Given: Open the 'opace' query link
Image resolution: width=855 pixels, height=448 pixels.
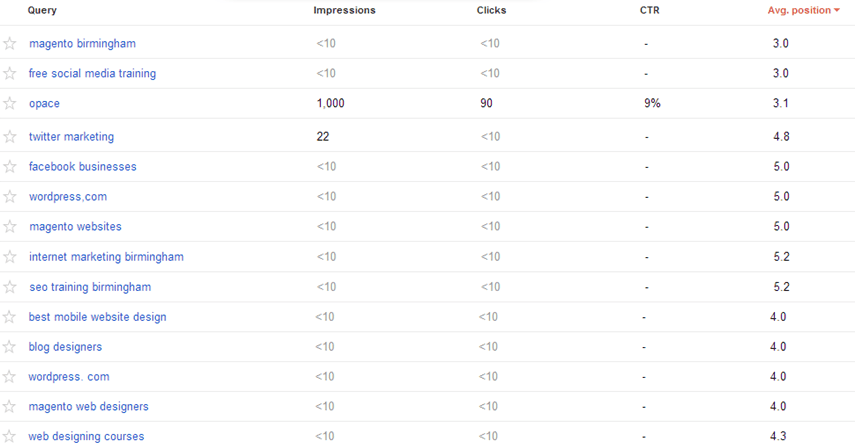Looking at the screenshot, I should point(44,103).
